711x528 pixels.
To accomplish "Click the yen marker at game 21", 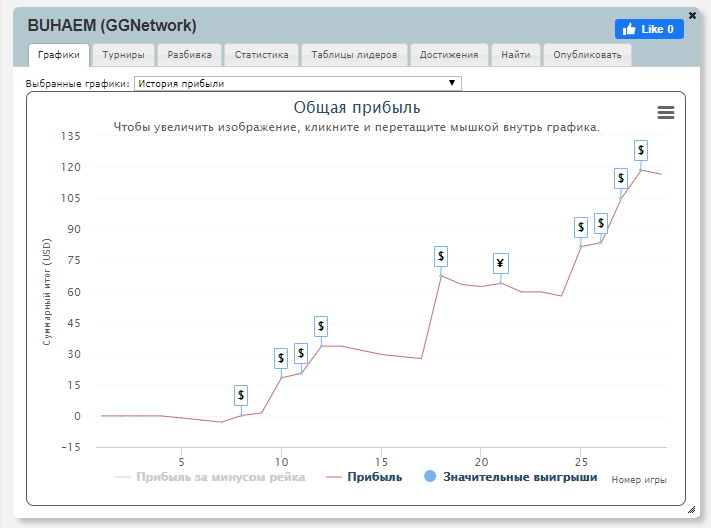I will point(501,263).
